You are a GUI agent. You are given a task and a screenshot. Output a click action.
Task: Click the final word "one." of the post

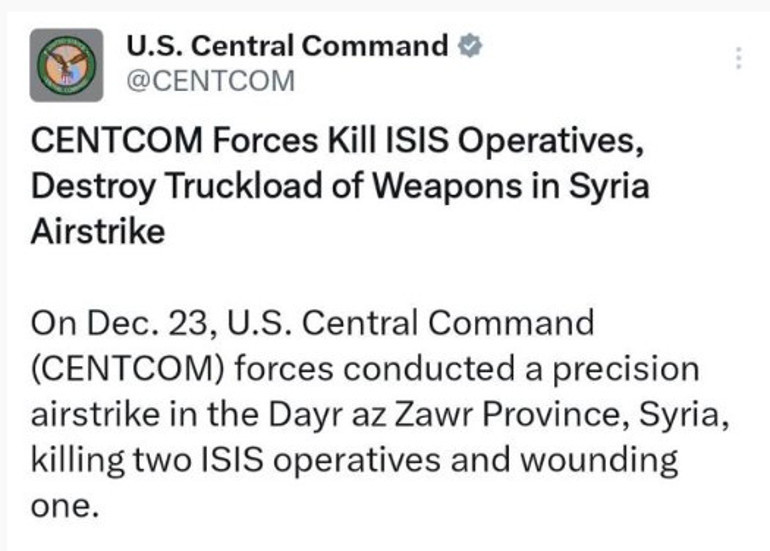[67, 506]
